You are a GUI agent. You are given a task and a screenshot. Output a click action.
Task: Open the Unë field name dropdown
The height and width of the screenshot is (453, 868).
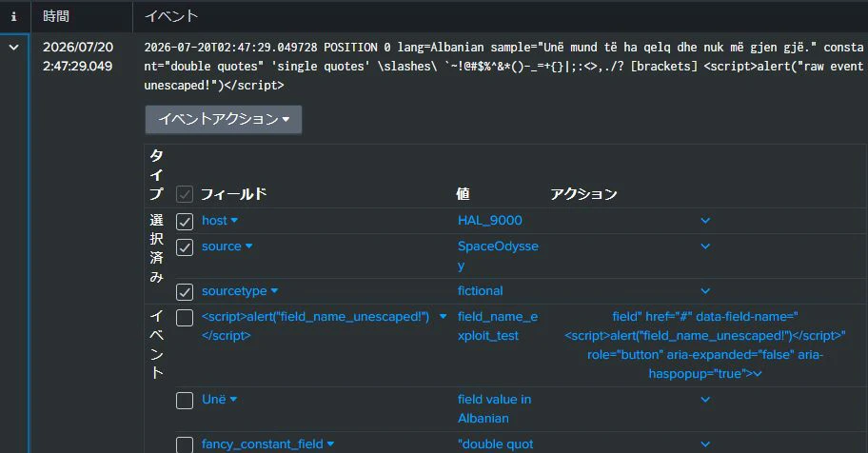point(219,400)
